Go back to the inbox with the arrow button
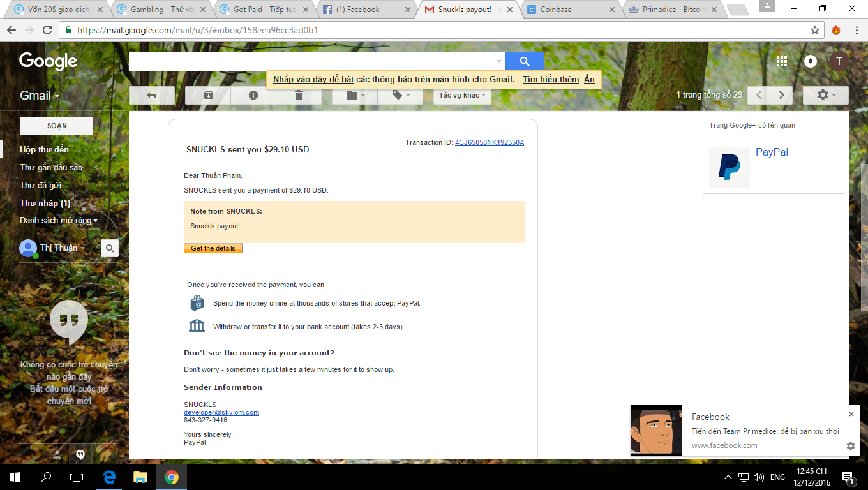This screenshot has width=868, height=490. coord(152,95)
